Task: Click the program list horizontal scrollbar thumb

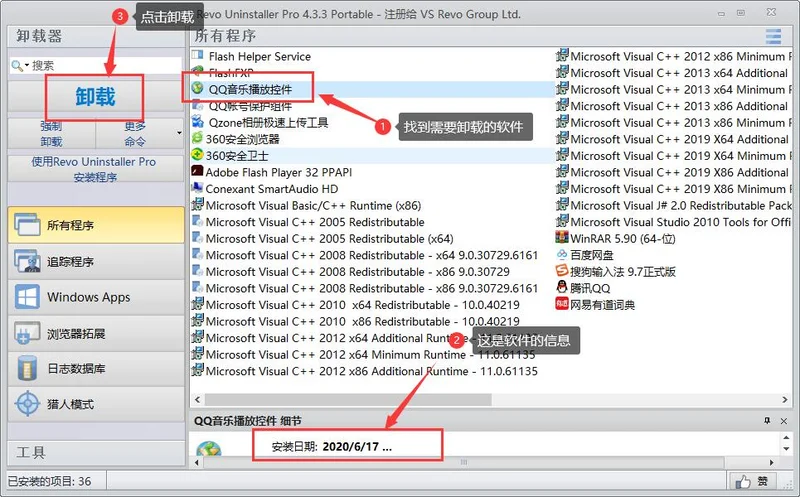Action: click(x=348, y=400)
